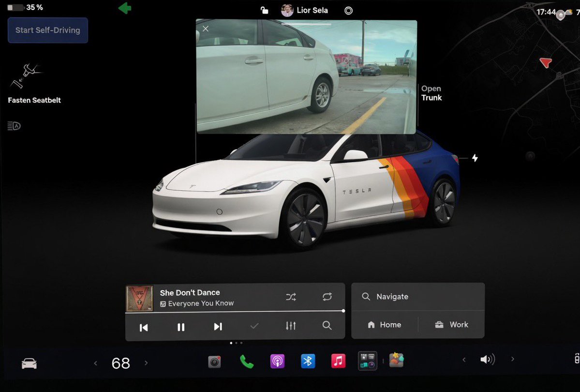580x392 pixels.
Task: Select the first card page dot
Action: point(231,343)
